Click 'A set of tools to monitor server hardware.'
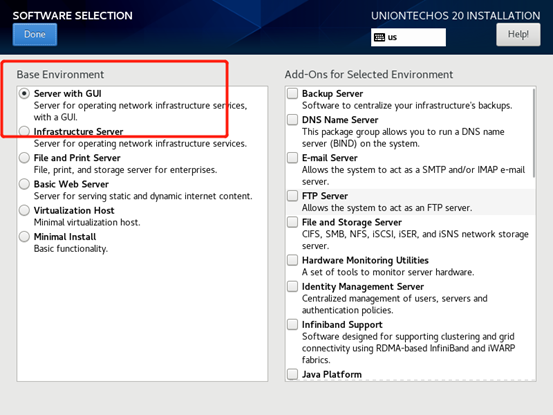The image size is (553, 415). click(x=388, y=272)
